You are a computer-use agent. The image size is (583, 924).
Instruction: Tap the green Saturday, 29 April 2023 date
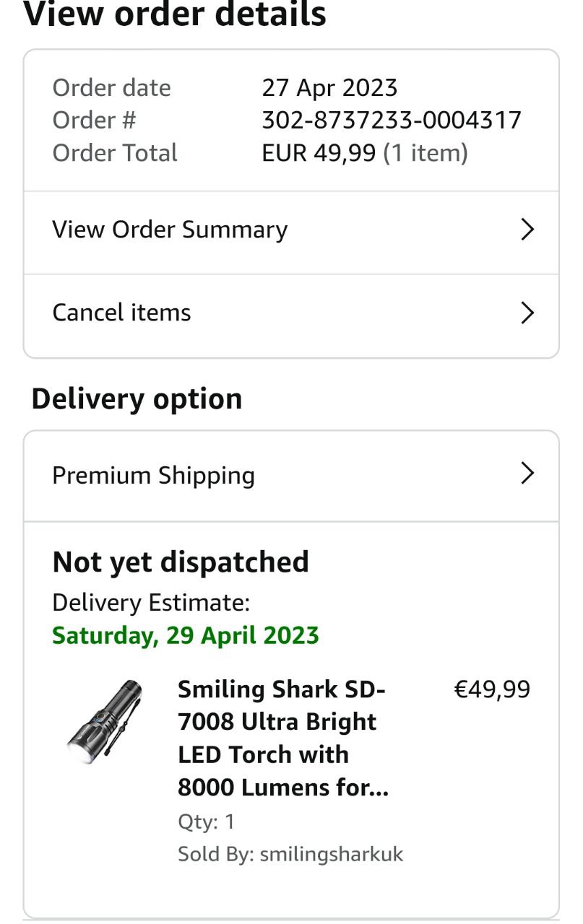pyautogui.click(x=185, y=635)
